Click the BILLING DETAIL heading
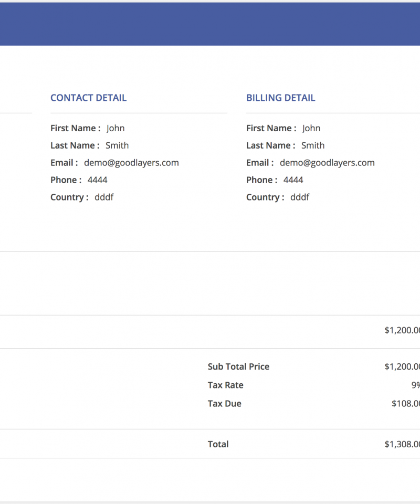 (280, 98)
